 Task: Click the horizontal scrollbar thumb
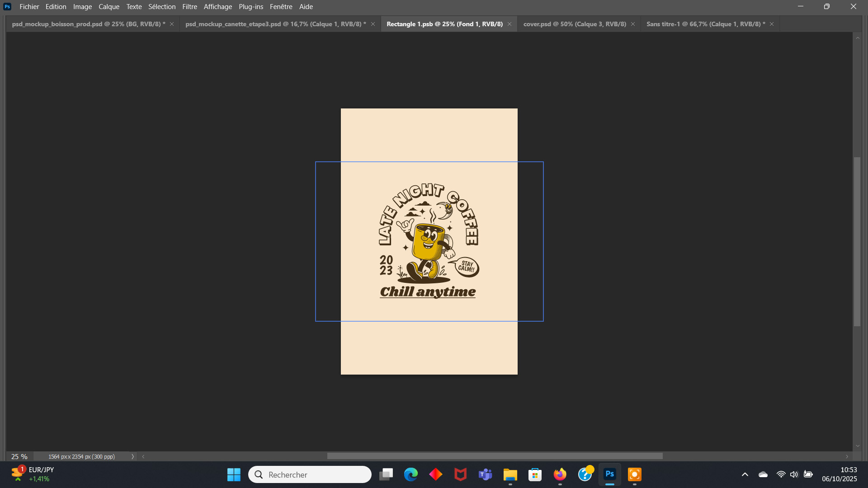(x=495, y=456)
